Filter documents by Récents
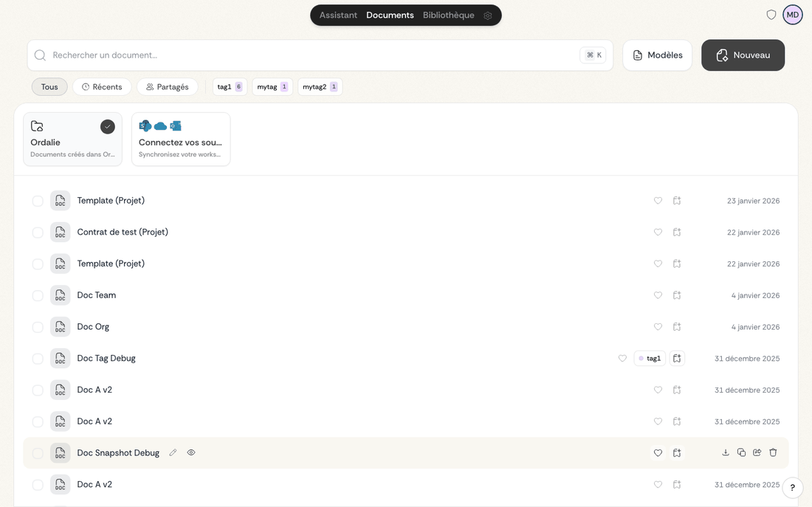The width and height of the screenshot is (812, 507). [x=102, y=87]
